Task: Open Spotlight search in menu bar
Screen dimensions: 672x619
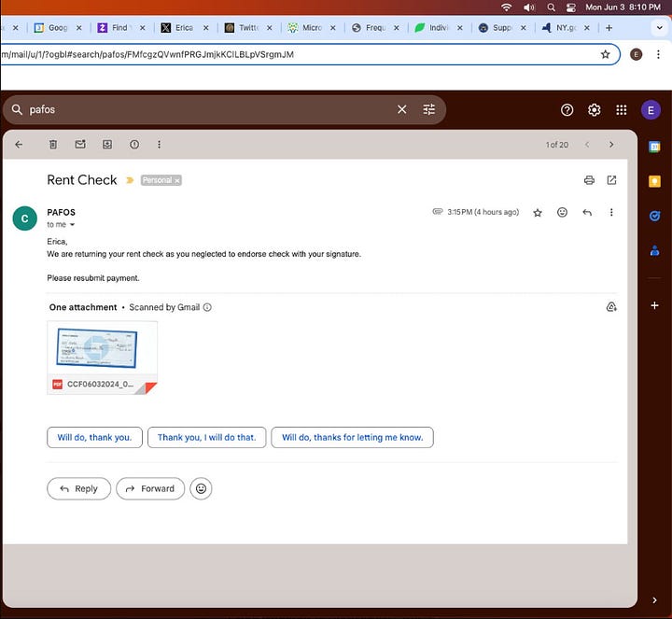Action: point(552,7)
